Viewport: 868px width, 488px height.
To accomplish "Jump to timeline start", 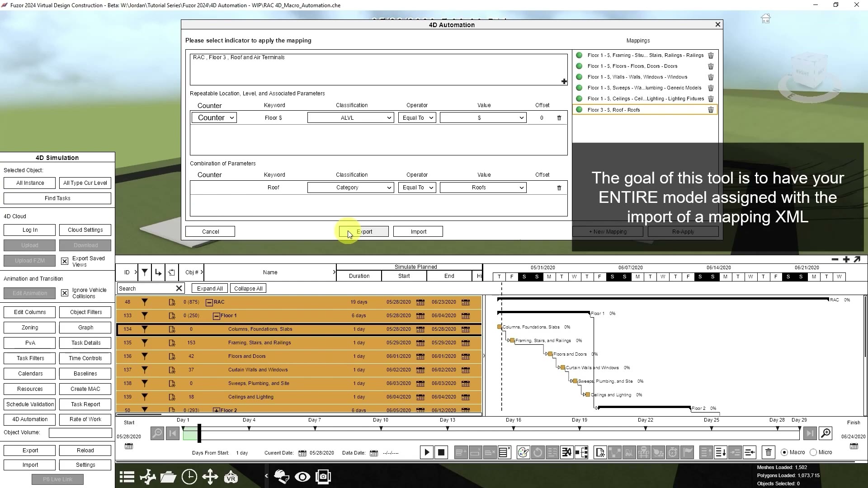I will (x=173, y=433).
